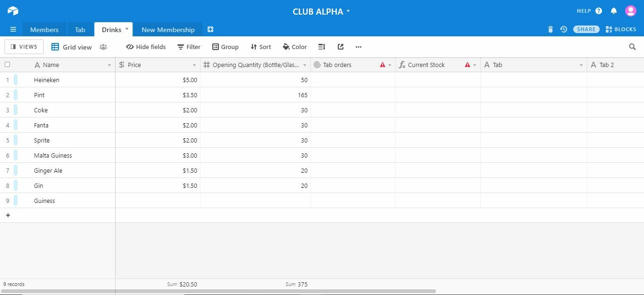
Task: Open the tables list hamburger menu
Action: 13,29
